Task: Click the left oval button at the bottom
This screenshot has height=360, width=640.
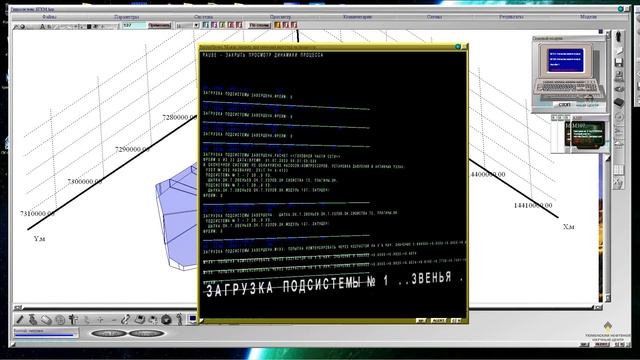Action: 108,333
